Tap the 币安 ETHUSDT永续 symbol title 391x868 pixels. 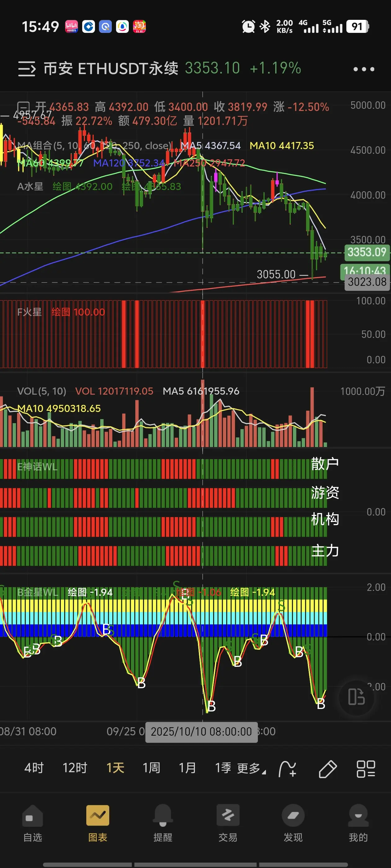click(111, 69)
